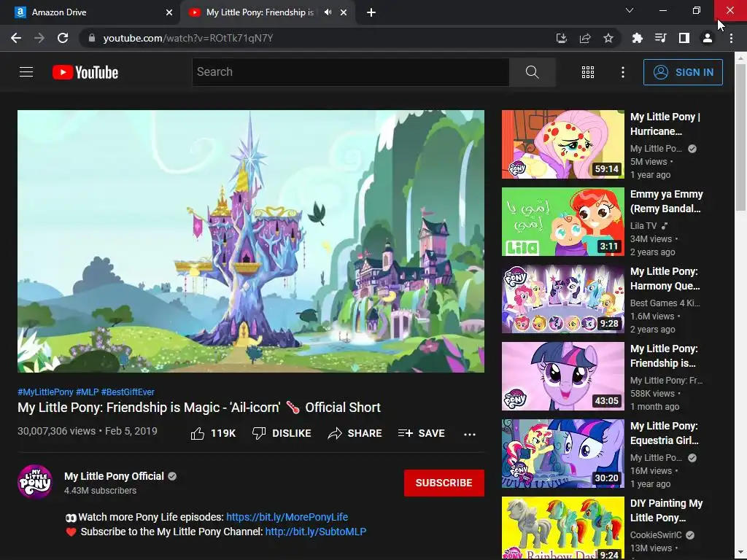
Task: Open the YouTube apps grid
Action: tap(588, 72)
